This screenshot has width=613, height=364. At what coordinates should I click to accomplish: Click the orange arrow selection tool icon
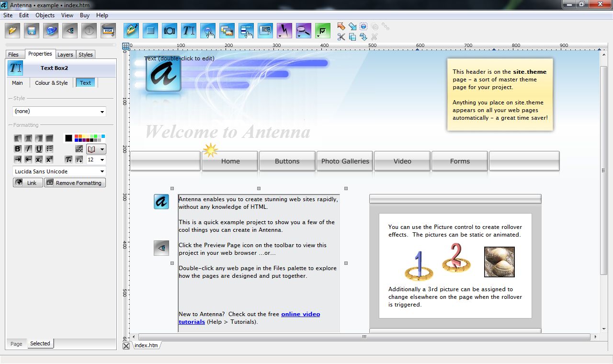click(x=341, y=26)
